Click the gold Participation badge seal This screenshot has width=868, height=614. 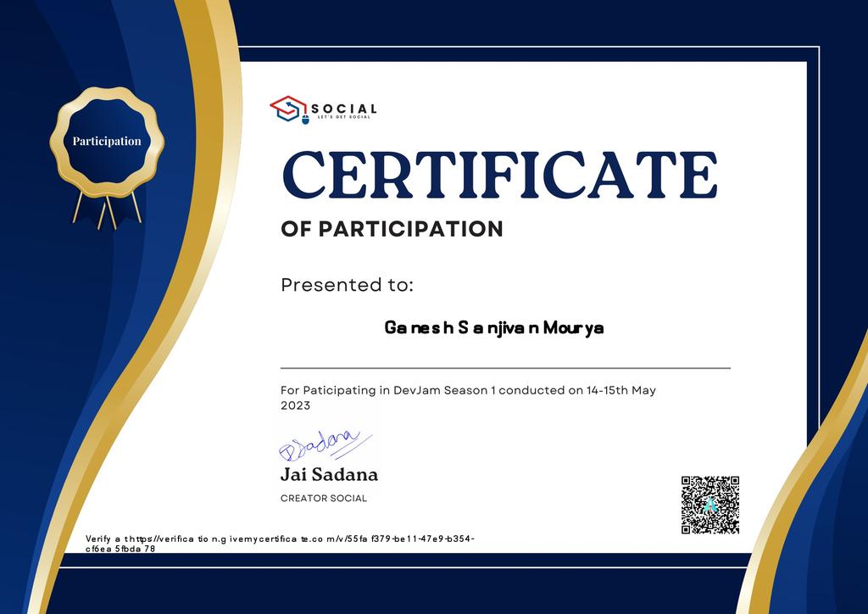(108, 142)
